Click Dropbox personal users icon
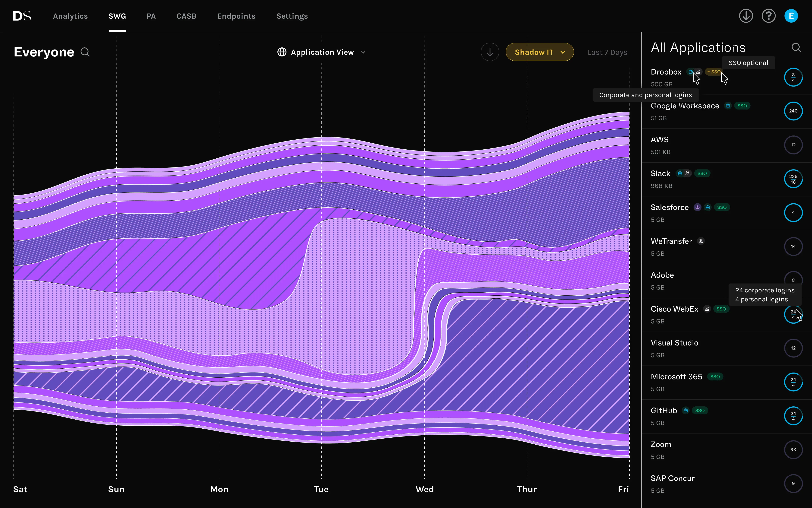Viewport: 812px width, 508px height. click(698, 71)
